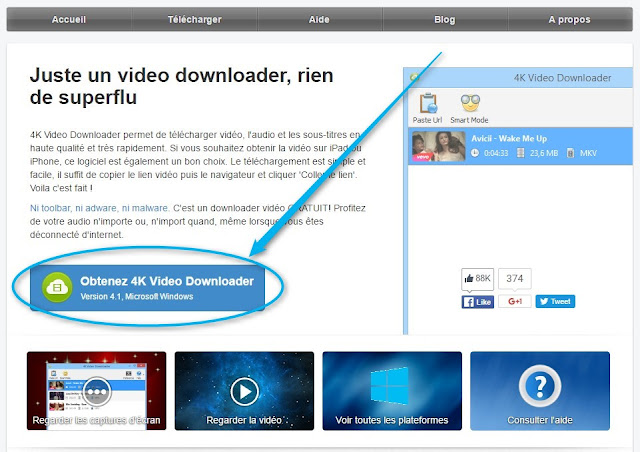Select the Avicii - Wake Me Up thumbnail
This screenshot has height=452, width=640.
(x=438, y=146)
